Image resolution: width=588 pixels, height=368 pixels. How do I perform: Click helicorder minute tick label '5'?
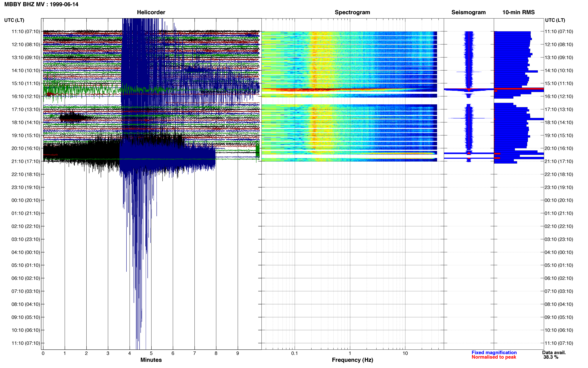coord(151,353)
